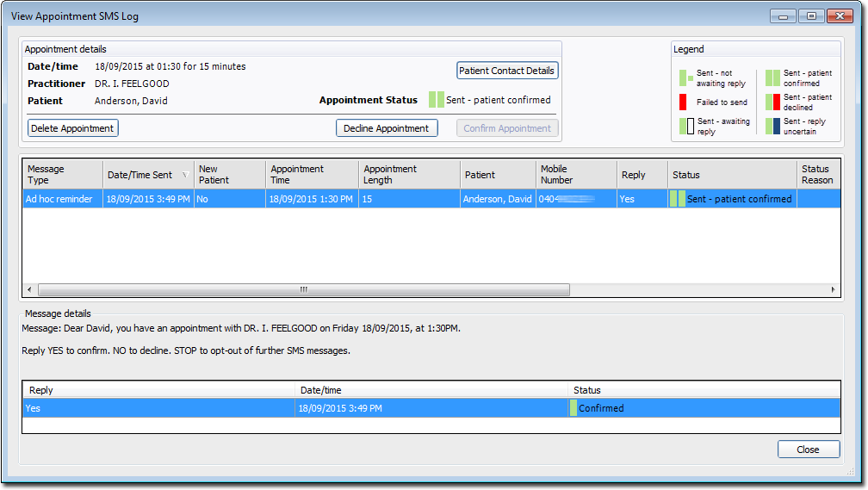The image size is (868, 490).
Task: Click the green Confirmed status icon in reply row
Action: tap(573, 408)
